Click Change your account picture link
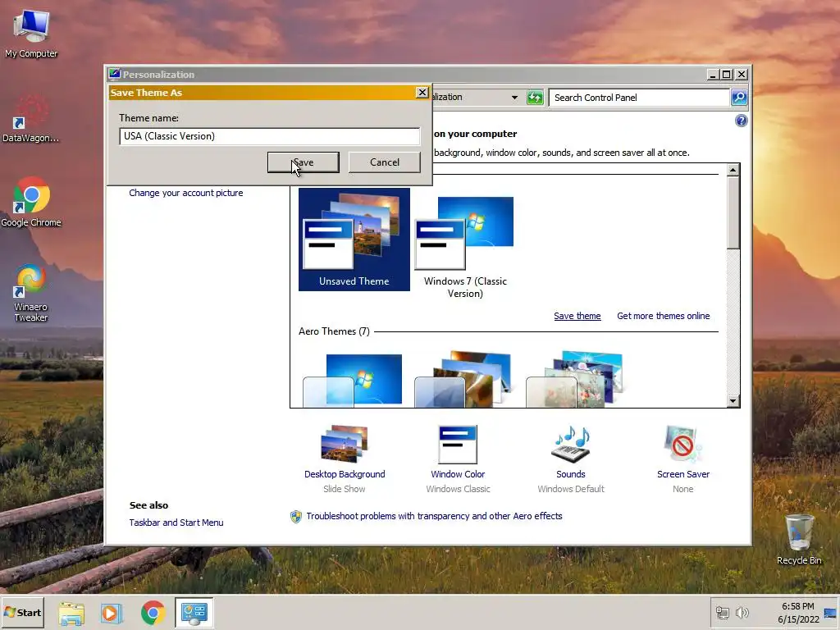This screenshot has width=840, height=630. click(x=186, y=193)
